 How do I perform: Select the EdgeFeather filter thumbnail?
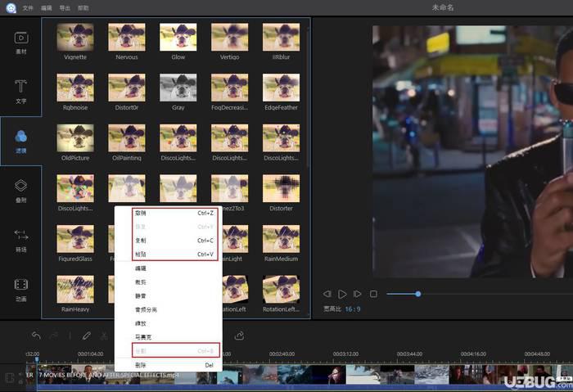point(281,88)
